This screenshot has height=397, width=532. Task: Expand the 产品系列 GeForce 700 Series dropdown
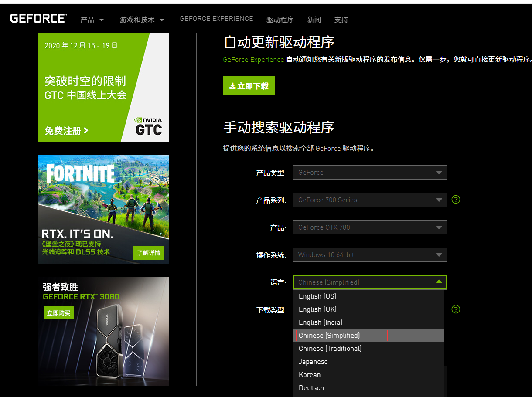(370, 200)
